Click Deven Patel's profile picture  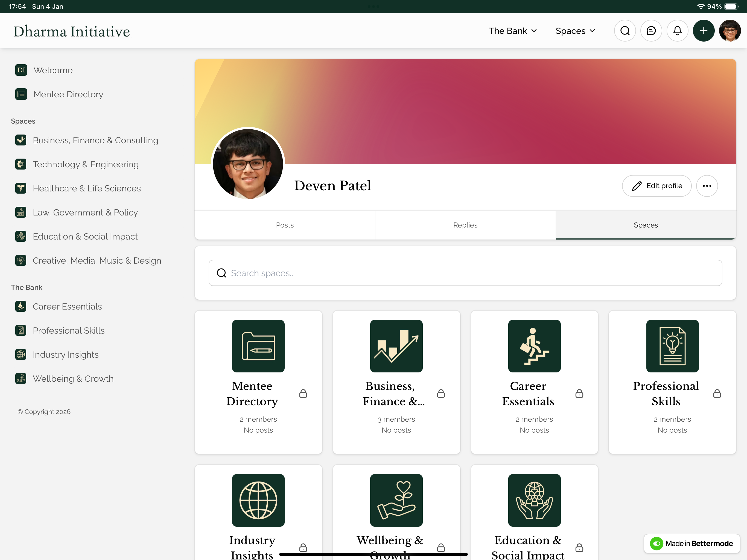pyautogui.click(x=248, y=164)
